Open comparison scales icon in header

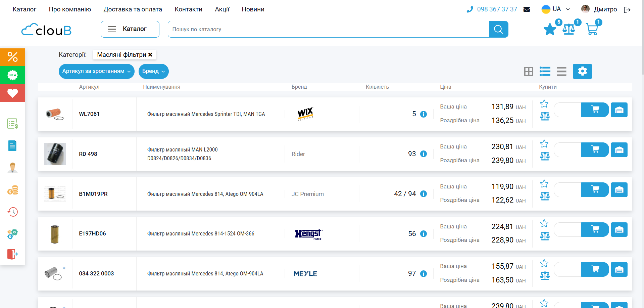click(x=569, y=30)
